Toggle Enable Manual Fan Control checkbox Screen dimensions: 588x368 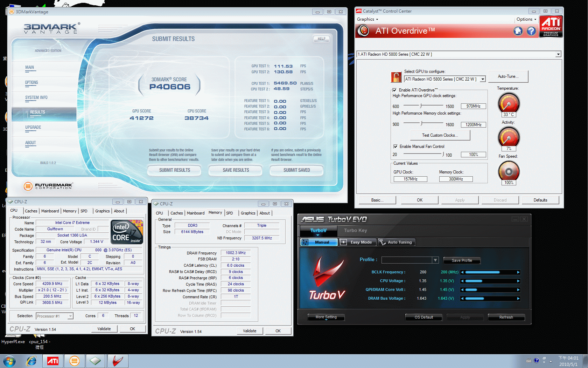[x=395, y=146]
